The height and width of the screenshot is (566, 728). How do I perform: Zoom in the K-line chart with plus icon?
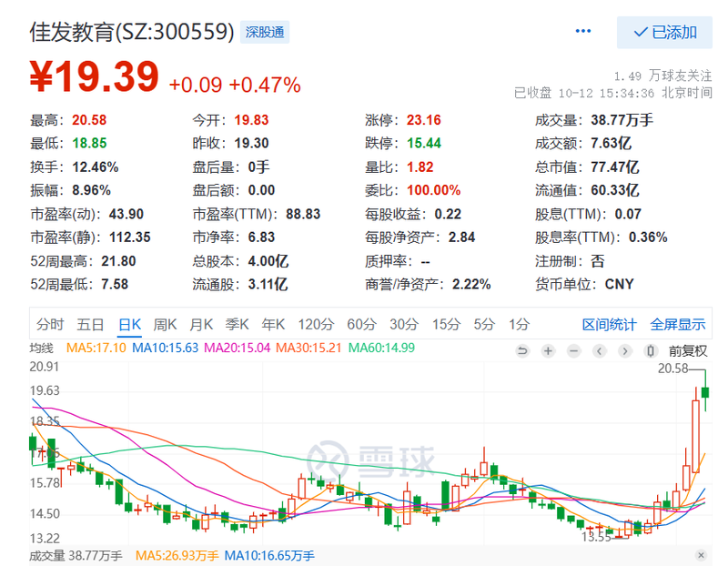(x=548, y=350)
